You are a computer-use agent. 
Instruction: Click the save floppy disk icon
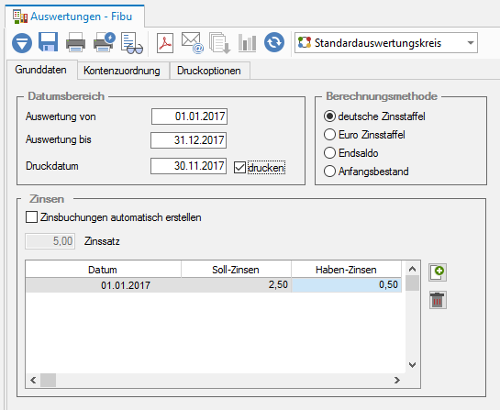[x=48, y=42]
